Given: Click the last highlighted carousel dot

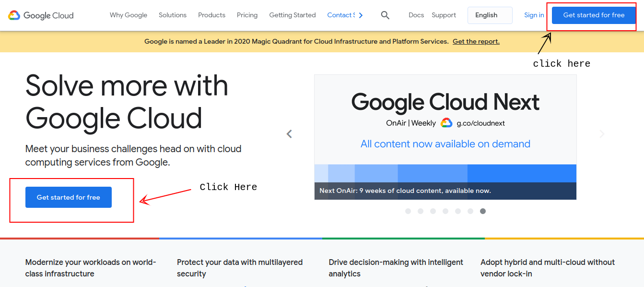Looking at the screenshot, I should pyautogui.click(x=483, y=211).
